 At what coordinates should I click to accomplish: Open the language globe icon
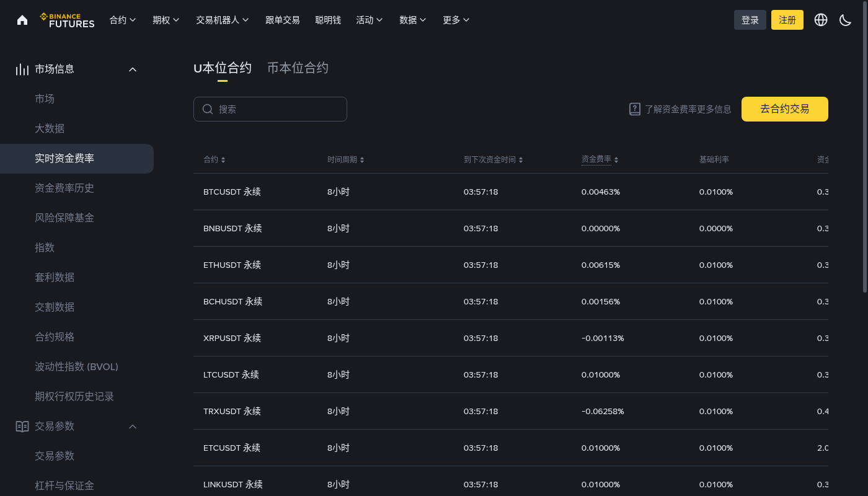[x=821, y=20]
